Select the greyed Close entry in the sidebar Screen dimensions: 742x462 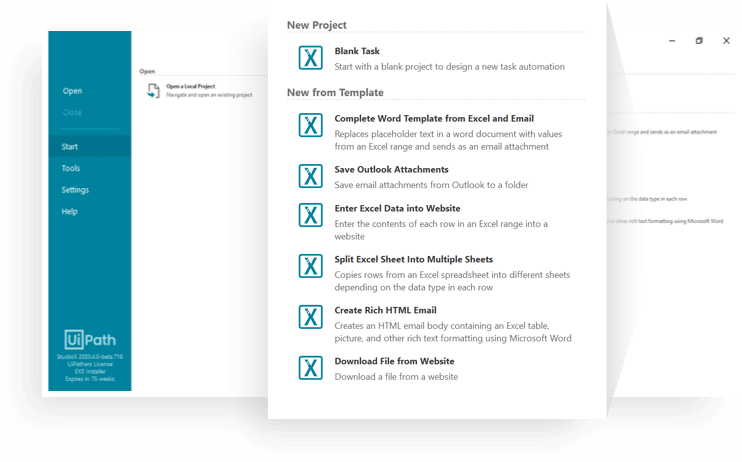(x=72, y=113)
